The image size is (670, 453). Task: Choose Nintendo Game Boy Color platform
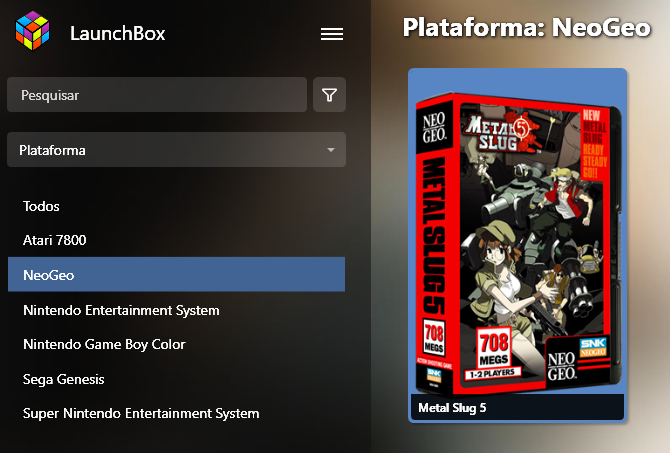click(x=104, y=344)
